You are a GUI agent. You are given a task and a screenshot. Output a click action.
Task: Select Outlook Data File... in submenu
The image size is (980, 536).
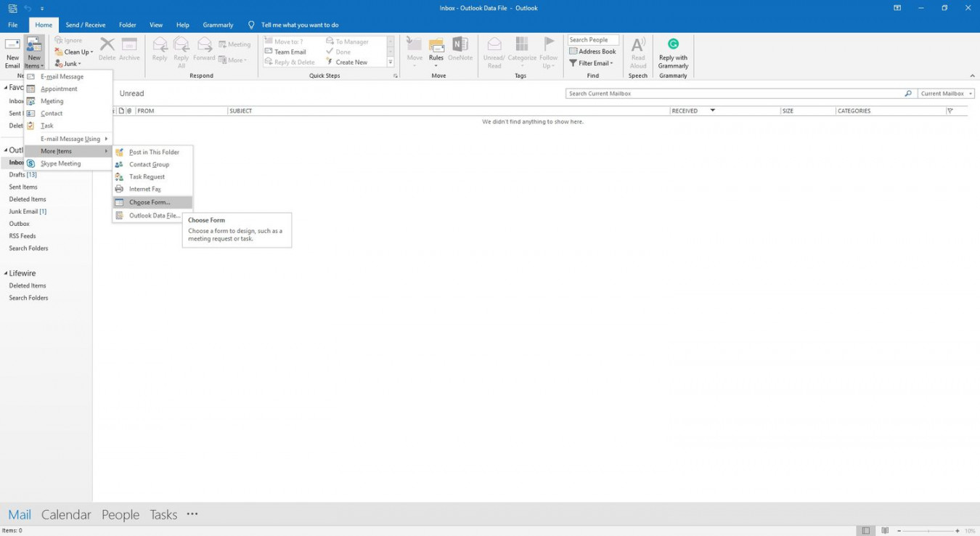coord(152,216)
